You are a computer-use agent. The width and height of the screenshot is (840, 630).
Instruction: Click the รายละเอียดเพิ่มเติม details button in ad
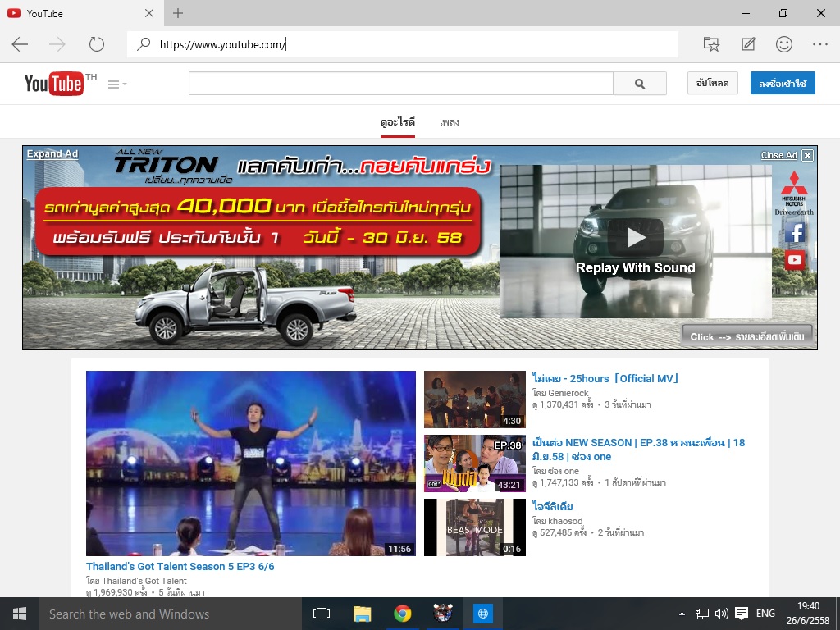[746, 336]
